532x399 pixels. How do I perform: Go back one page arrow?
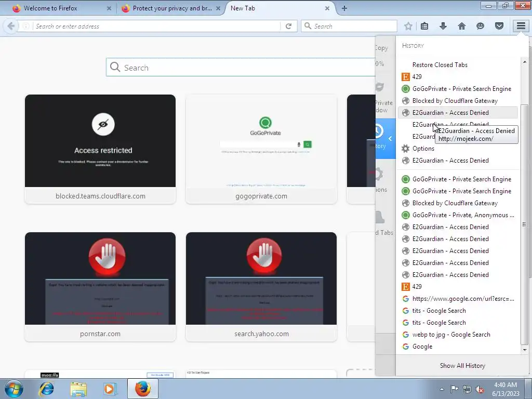(11, 26)
